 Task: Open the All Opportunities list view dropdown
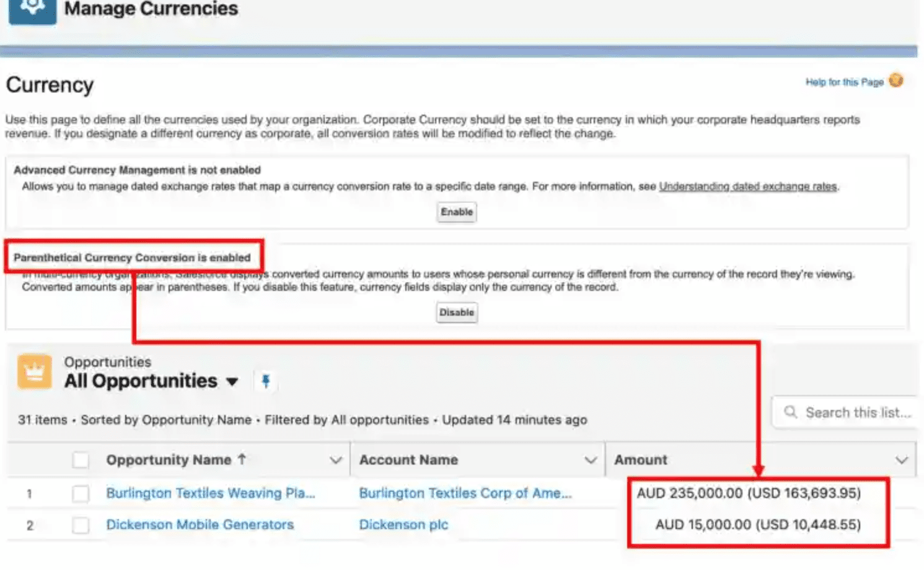(x=232, y=381)
